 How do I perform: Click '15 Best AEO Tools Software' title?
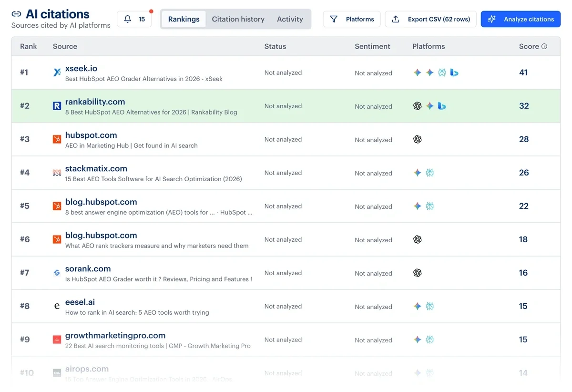point(153,179)
